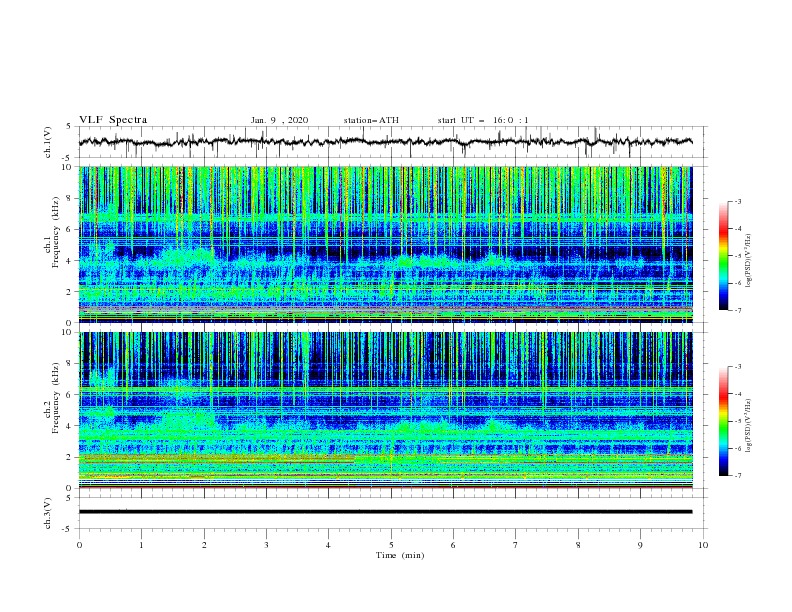This screenshot has width=792, height=612.
Task: Click the "station=ATH" label
Action: [x=371, y=120]
